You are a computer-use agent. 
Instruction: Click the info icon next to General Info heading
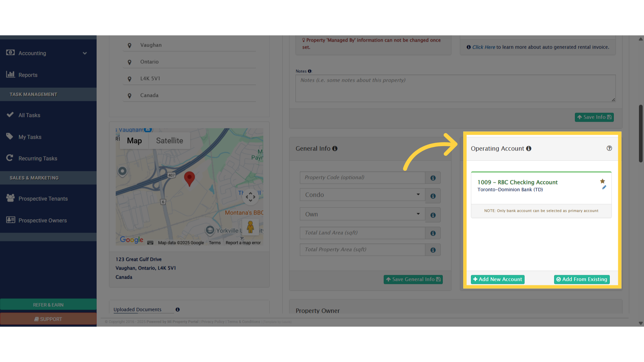(335, 148)
